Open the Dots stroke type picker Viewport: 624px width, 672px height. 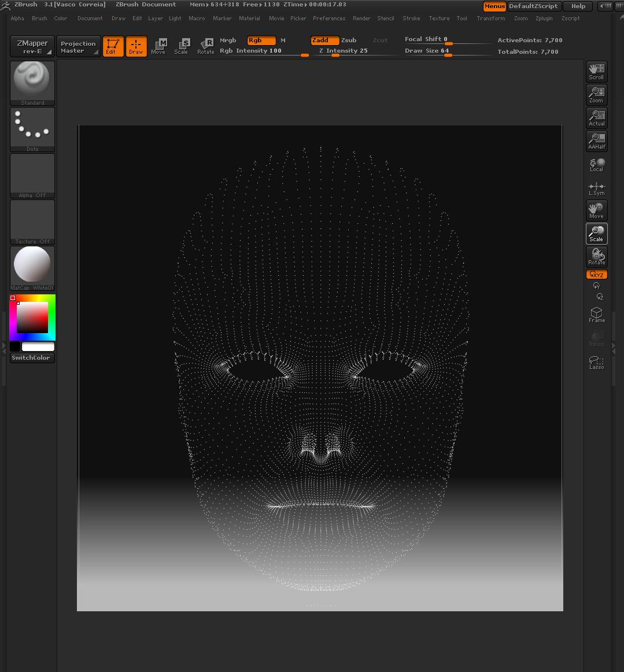click(32, 130)
